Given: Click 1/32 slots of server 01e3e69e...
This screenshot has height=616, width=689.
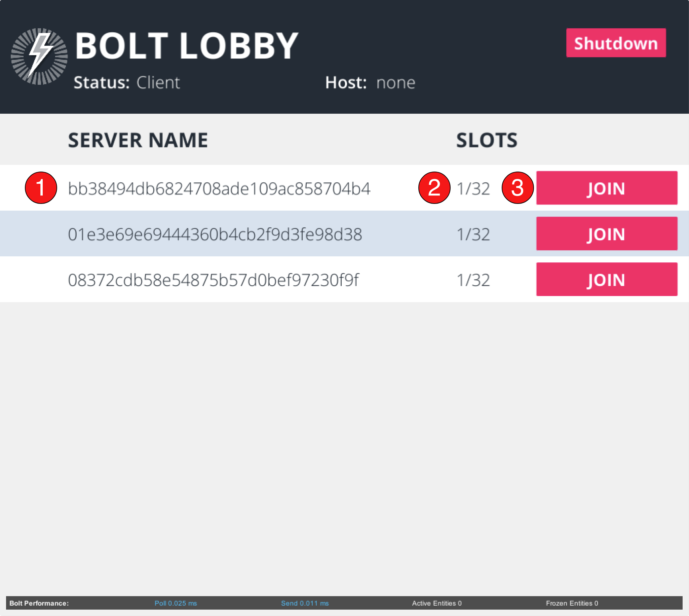Looking at the screenshot, I should [473, 234].
